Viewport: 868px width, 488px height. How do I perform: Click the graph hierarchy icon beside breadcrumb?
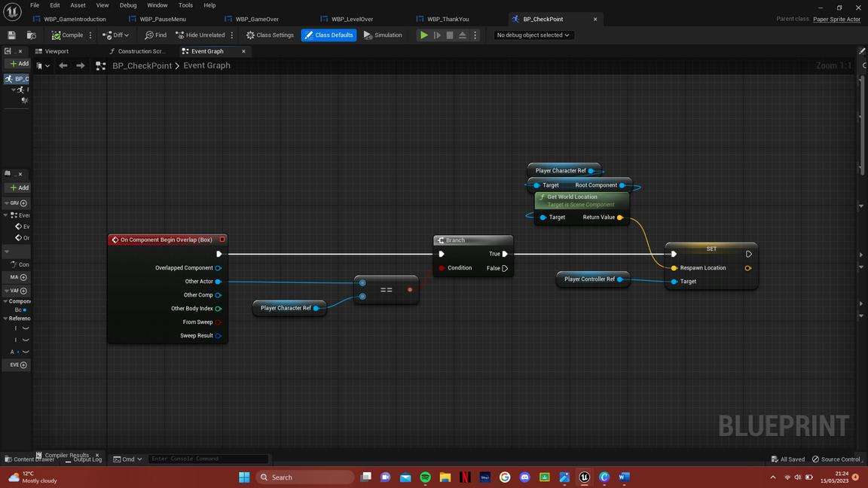click(x=100, y=66)
